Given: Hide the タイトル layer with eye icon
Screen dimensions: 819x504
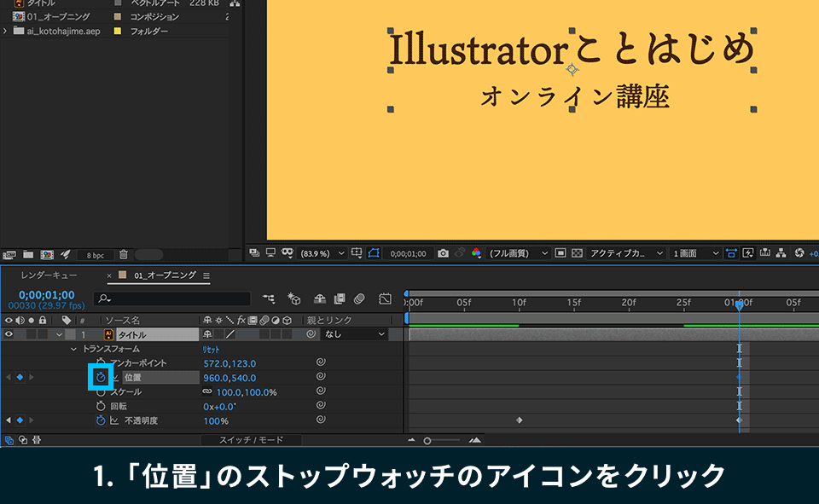Looking at the screenshot, I should [x=9, y=334].
